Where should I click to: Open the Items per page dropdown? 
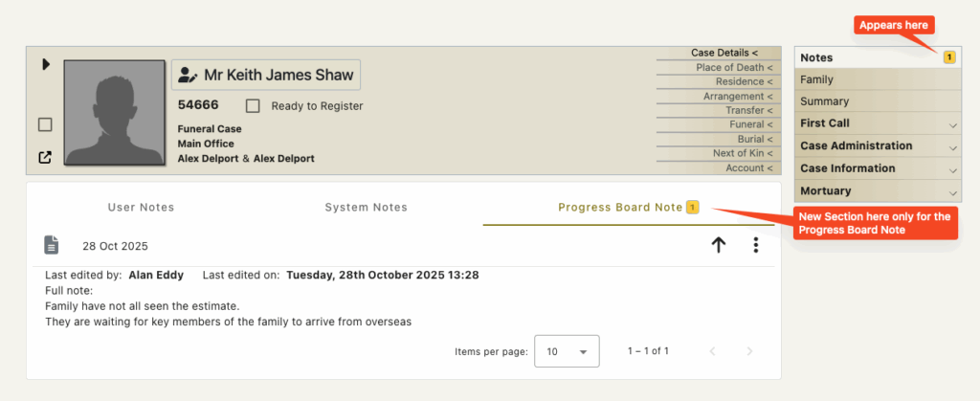tap(567, 351)
